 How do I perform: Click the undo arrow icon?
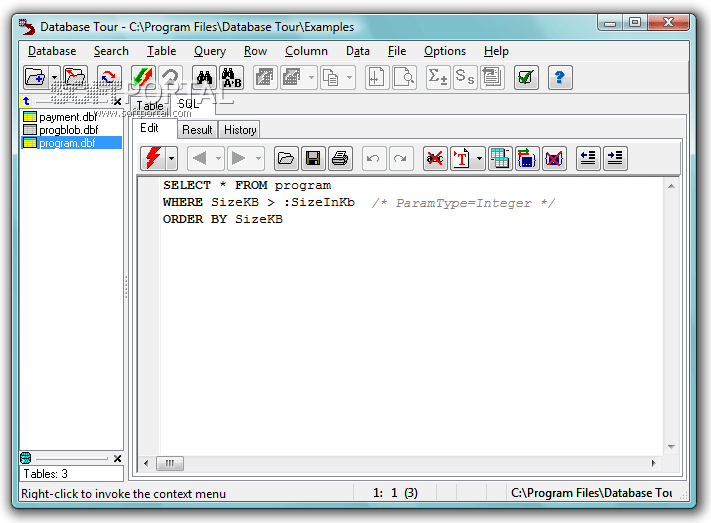(374, 158)
